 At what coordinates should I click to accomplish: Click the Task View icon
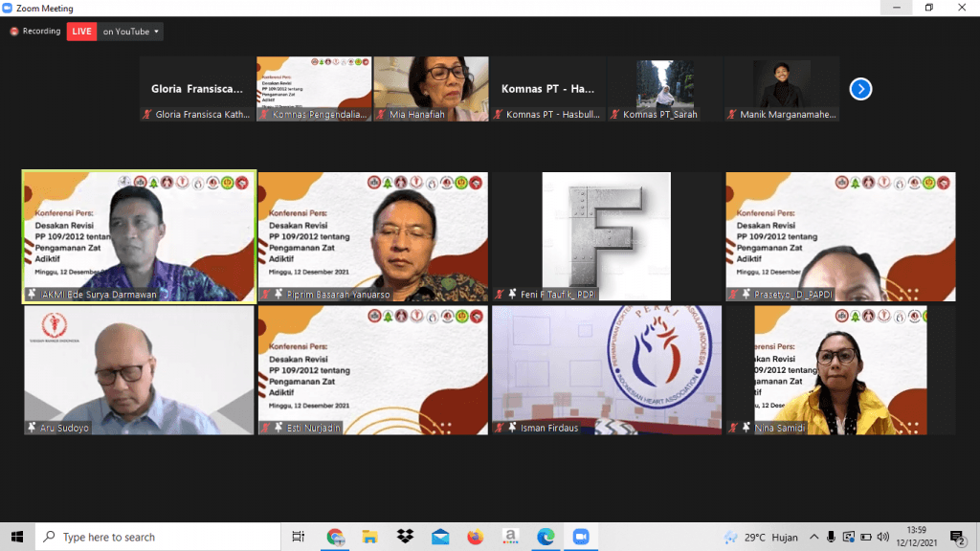pyautogui.click(x=299, y=537)
